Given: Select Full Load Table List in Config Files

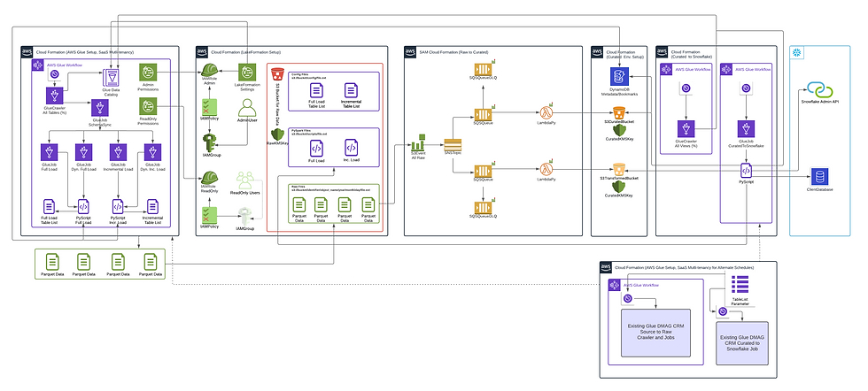Looking at the screenshot, I should 316,91.
